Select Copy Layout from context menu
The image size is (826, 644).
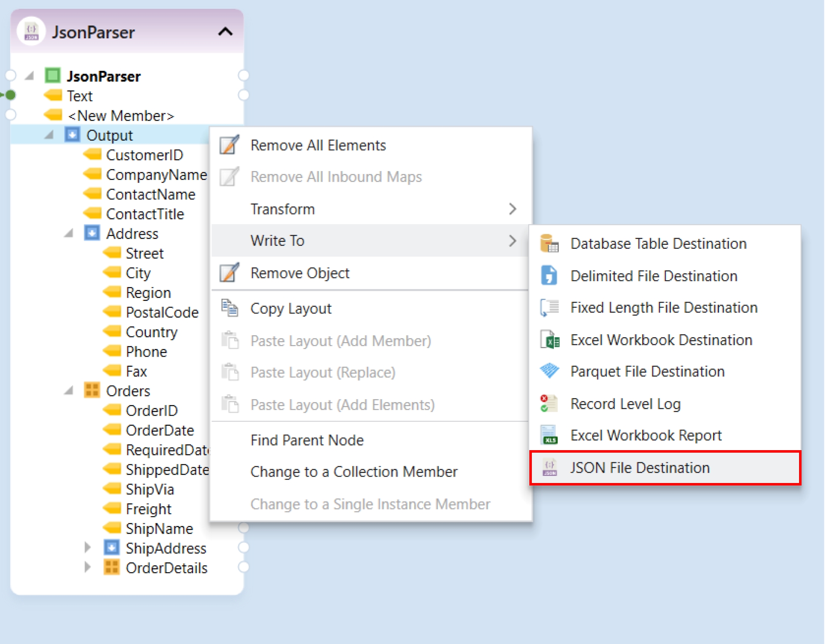click(291, 309)
